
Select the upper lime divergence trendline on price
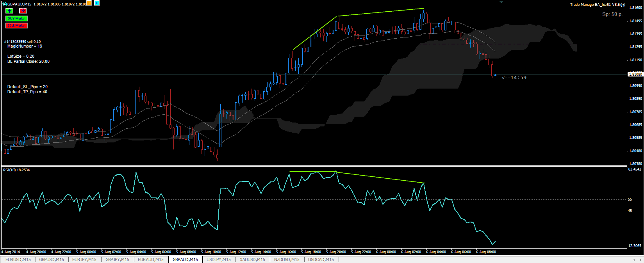tap(381, 12)
